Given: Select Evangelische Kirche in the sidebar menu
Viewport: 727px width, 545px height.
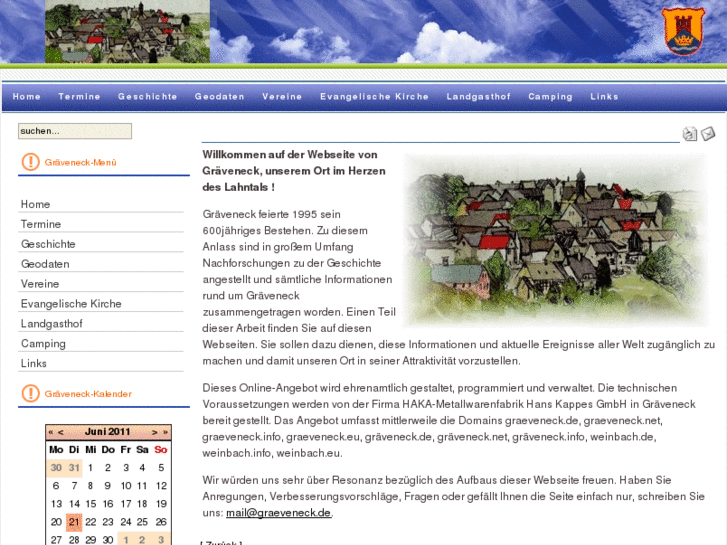Looking at the screenshot, I should point(101,304).
